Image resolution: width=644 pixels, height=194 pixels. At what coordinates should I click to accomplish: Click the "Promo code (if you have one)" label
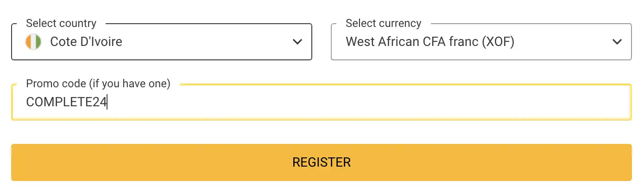[98, 84]
